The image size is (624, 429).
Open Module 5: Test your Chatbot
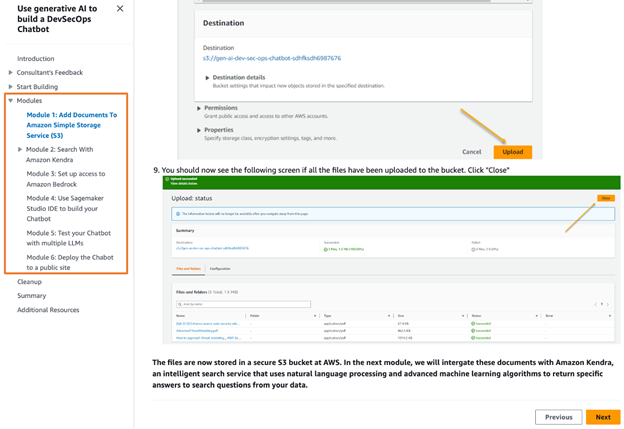pyautogui.click(x=68, y=238)
